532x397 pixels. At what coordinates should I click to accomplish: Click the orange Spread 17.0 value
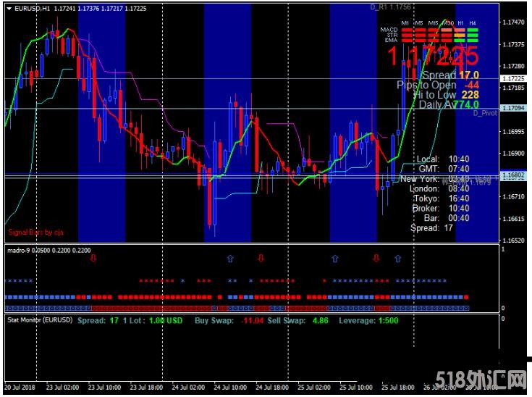[x=469, y=75]
